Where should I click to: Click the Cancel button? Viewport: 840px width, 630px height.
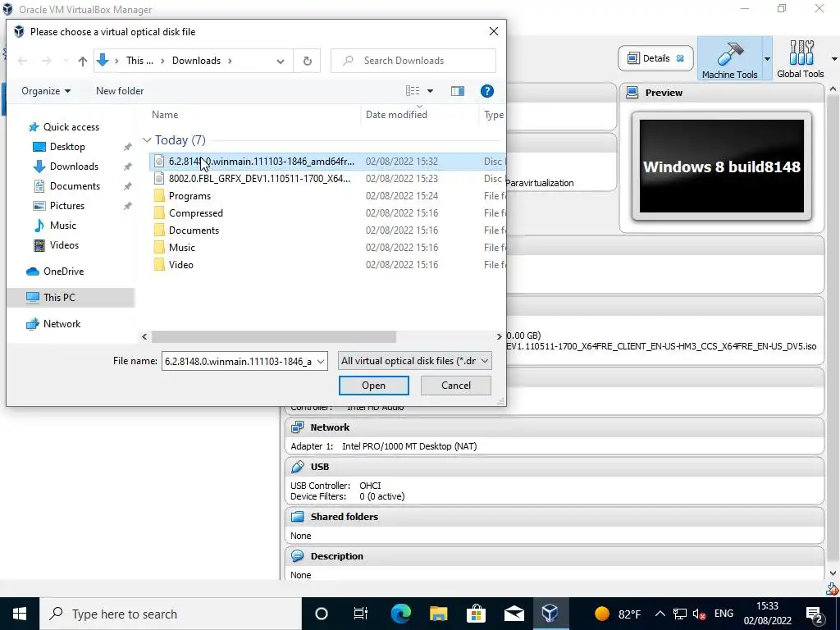coord(456,386)
